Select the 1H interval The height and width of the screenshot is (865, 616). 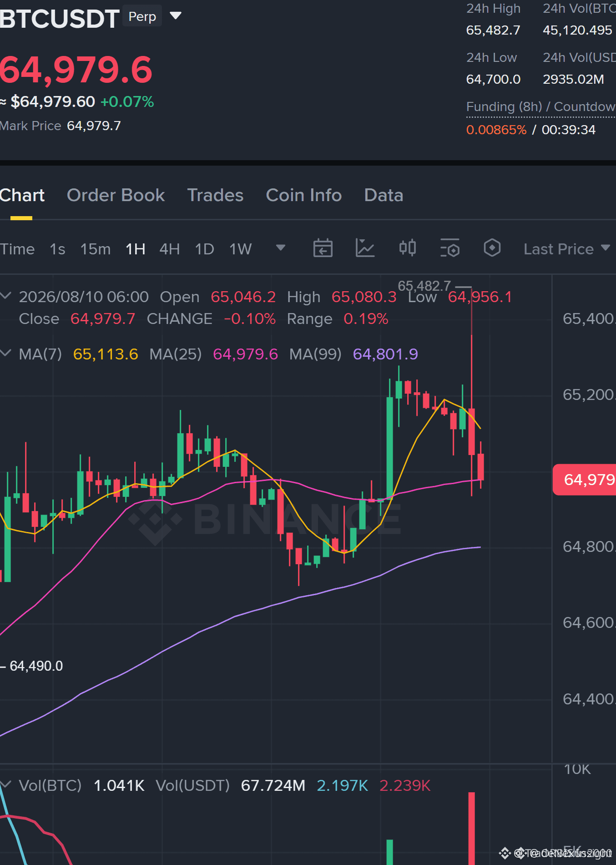pos(135,249)
